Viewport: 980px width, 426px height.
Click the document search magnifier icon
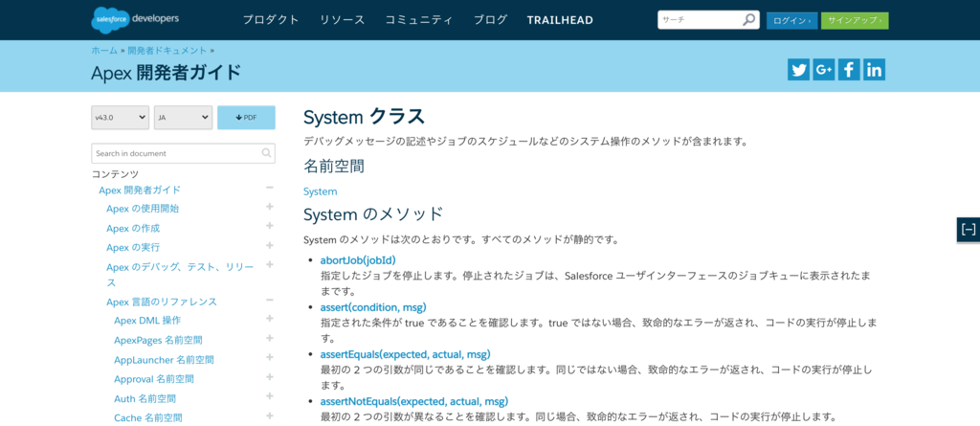(x=266, y=153)
